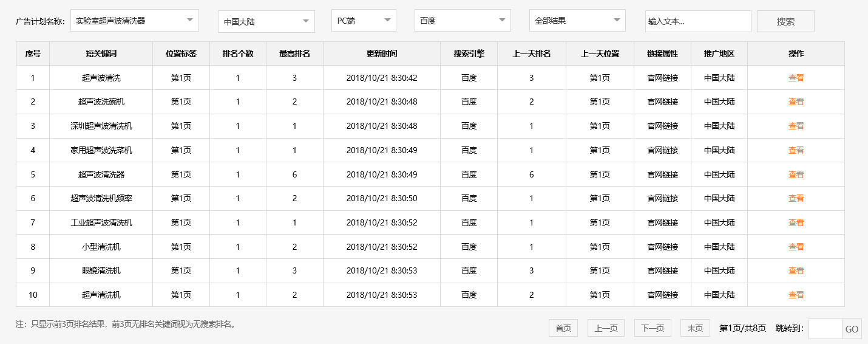Click the 广告计划名称 label

pos(40,21)
